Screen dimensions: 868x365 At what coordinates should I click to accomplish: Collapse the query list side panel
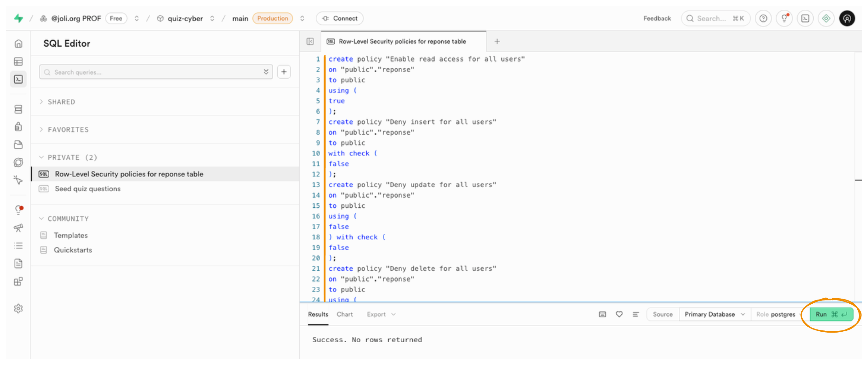[310, 42]
